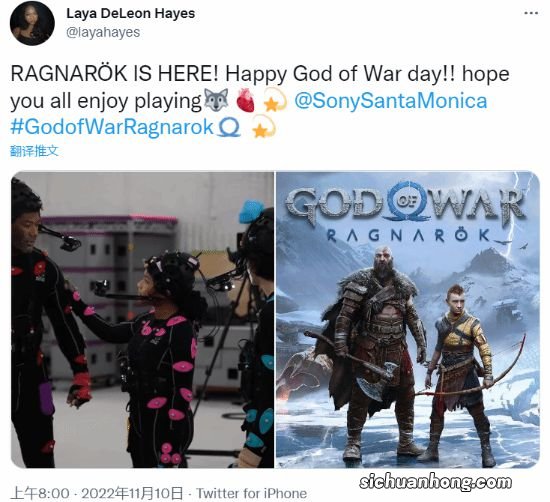Open the @SonySantaMonica mention
Image resolution: width=550 pixels, height=502 pixels.
(390, 101)
